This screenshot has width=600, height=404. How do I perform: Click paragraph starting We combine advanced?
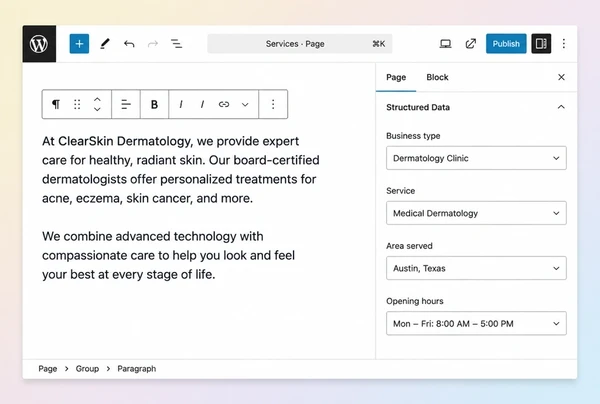coord(168,255)
